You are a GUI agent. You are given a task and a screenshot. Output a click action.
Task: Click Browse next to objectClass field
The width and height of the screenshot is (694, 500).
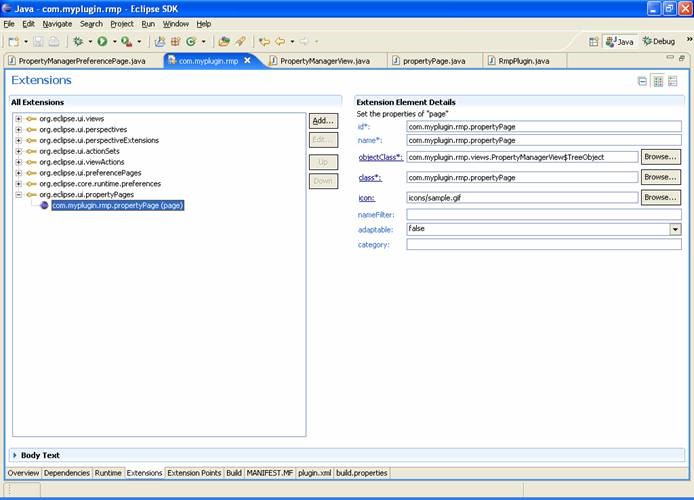click(660, 157)
